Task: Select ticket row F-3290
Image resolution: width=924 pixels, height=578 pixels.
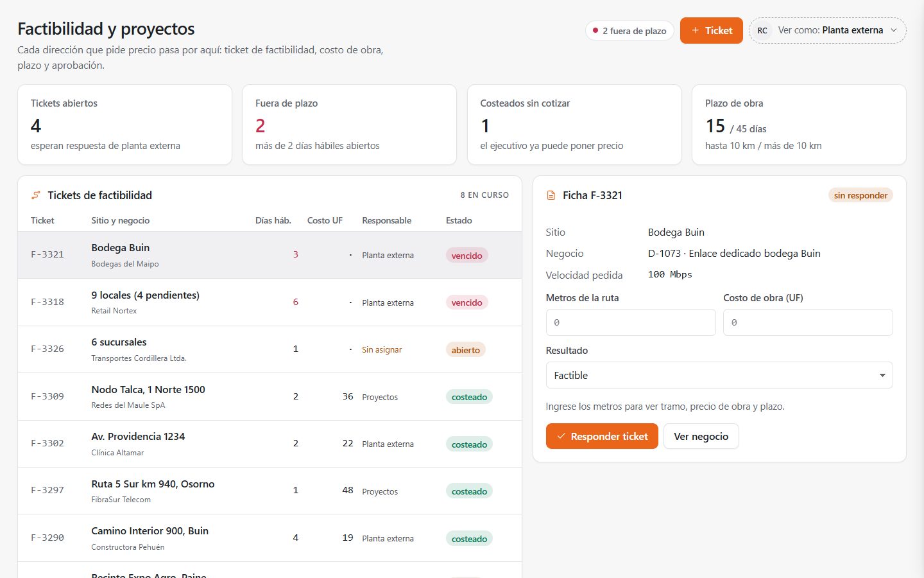Action: click(x=269, y=538)
